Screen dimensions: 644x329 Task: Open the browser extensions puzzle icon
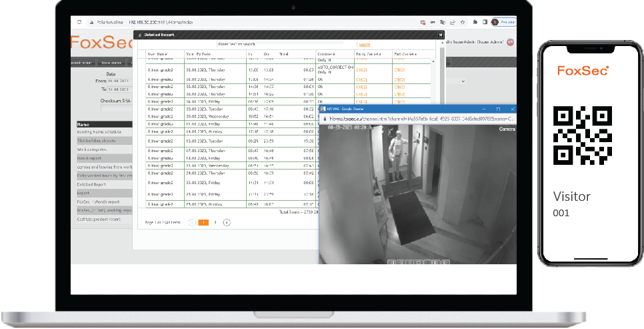pyautogui.click(x=475, y=22)
